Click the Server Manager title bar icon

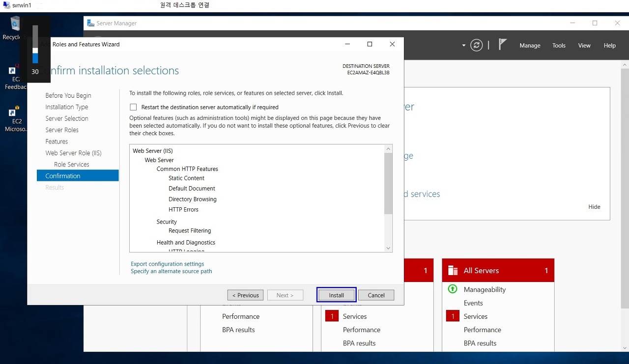tap(90, 23)
